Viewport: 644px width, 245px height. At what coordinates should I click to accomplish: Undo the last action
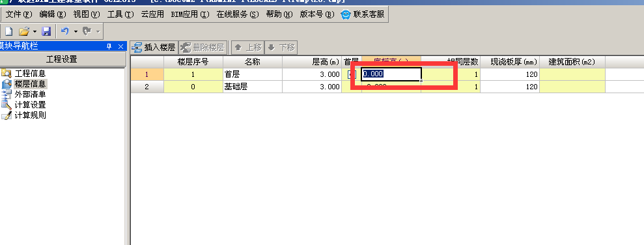click(65, 31)
